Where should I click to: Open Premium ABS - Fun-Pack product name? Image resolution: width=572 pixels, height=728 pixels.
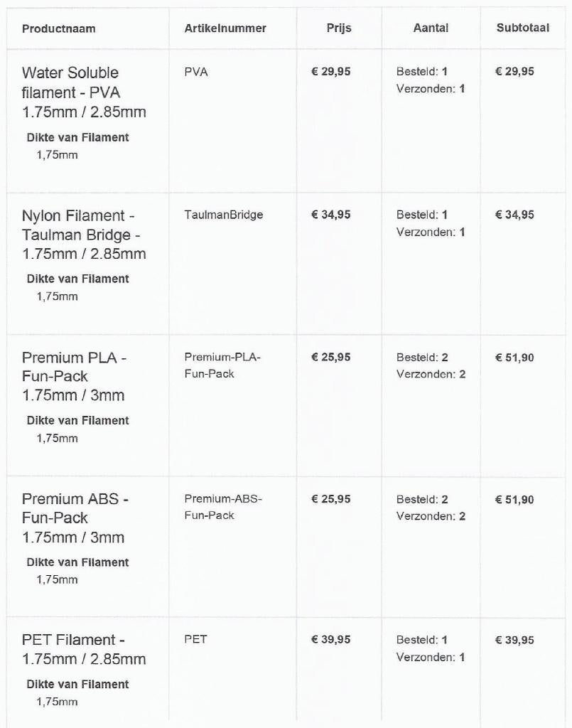[x=75, y=518]
